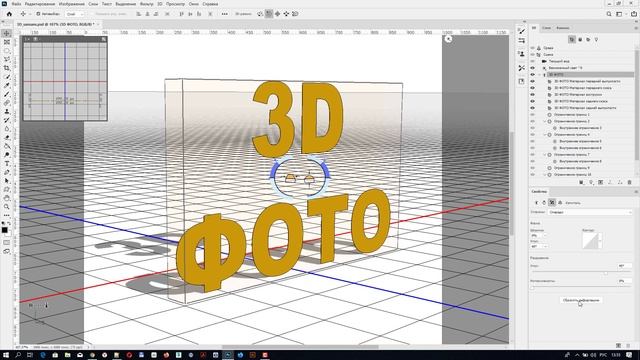Click the Сбросить деформацию button

click(x=581, y=300)
